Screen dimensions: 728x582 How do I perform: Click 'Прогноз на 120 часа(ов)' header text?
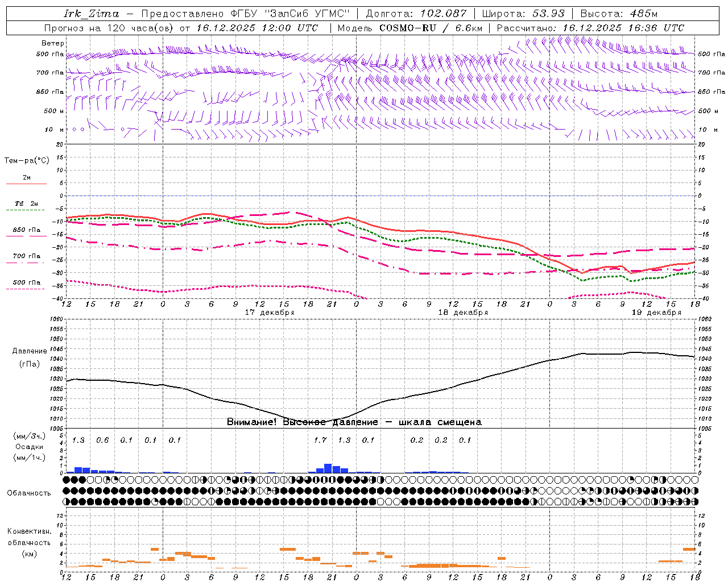110,28
